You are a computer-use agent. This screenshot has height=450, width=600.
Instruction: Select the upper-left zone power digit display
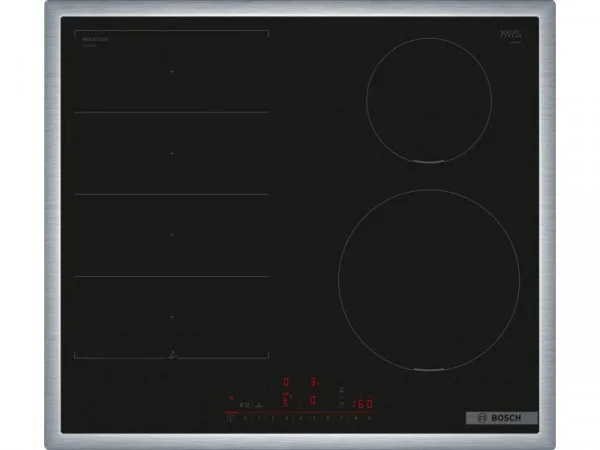tap(286, 382)
